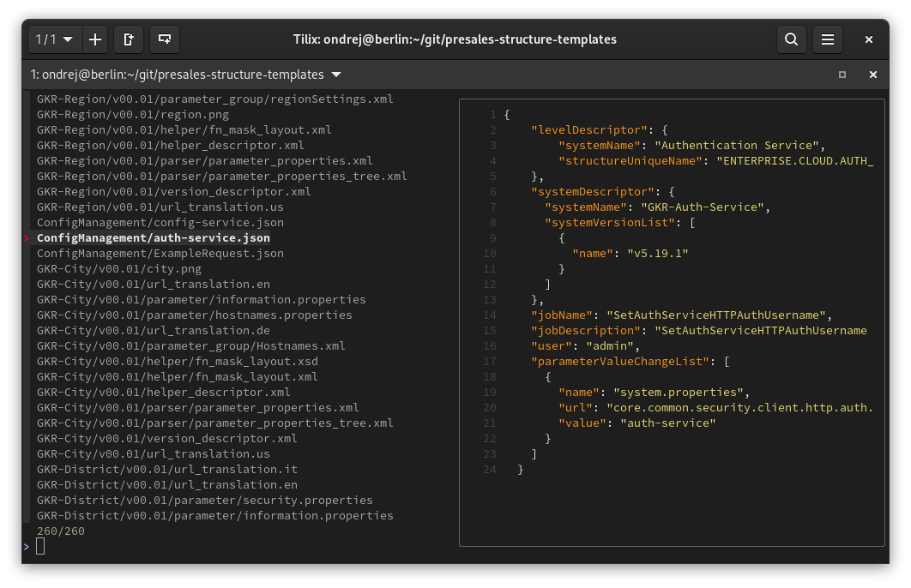Click "Authentication Service" value in preview
Viewport: 911px width, 588px height.
coord(737,145)
